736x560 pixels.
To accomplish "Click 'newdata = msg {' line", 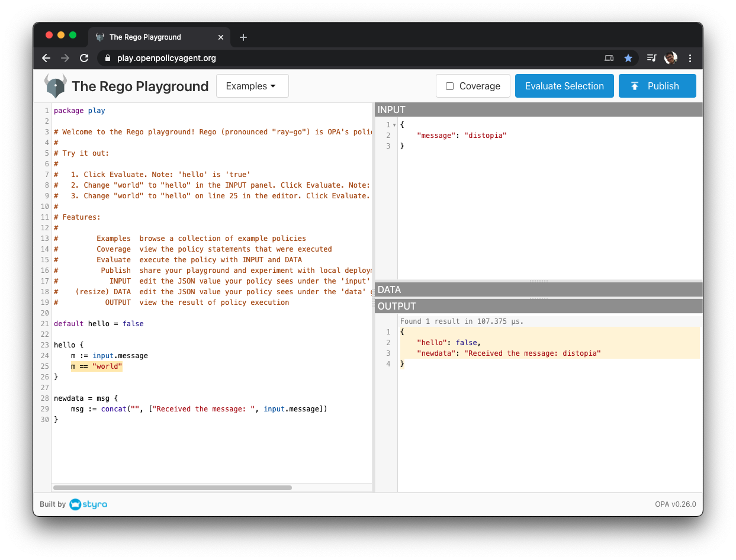I will (x=86, y=398).
